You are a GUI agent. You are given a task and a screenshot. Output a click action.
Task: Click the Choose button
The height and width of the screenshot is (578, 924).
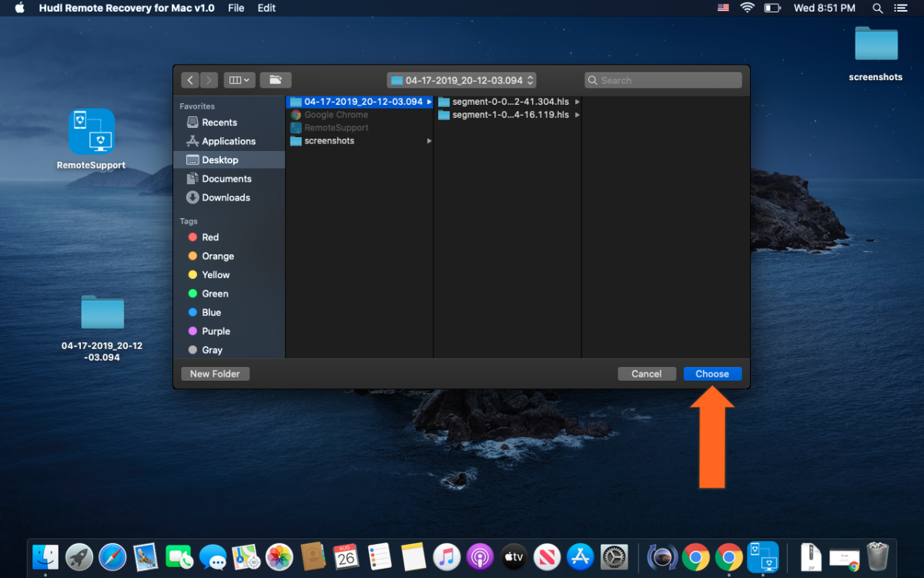[711, 373]
